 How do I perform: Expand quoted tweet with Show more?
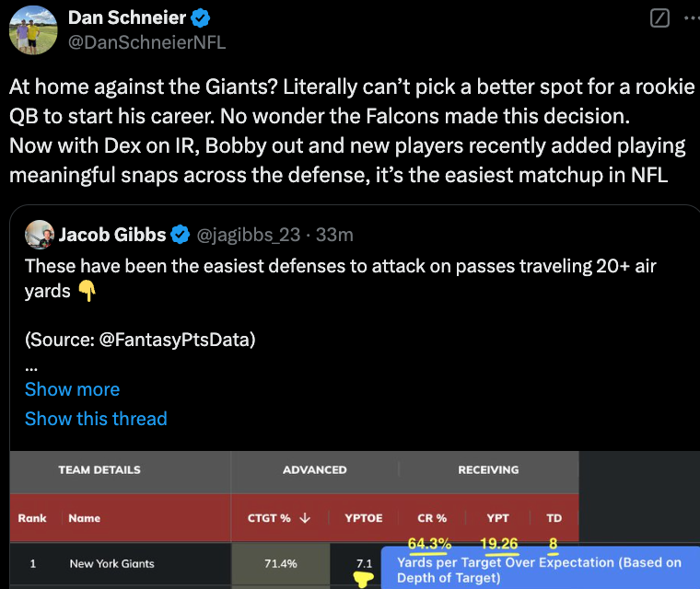point(73,389)
